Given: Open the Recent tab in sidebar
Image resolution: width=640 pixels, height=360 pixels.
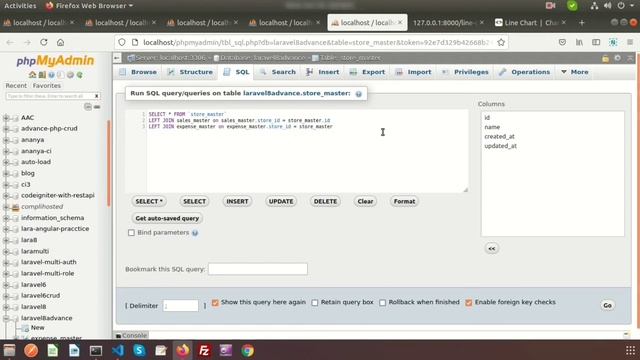Looking at the screenshot, I should (16, 86).
